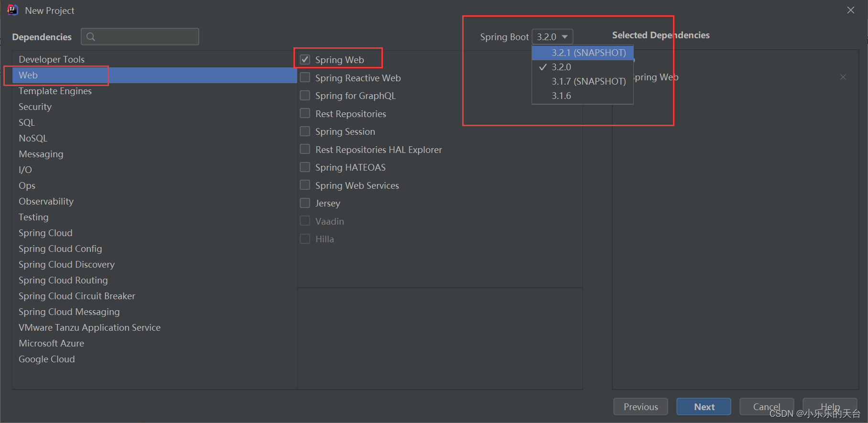The width and height of the screenshot is (868, 423).
Task: Select Spring Cloud Messaging category
Action: coord(154,312)
